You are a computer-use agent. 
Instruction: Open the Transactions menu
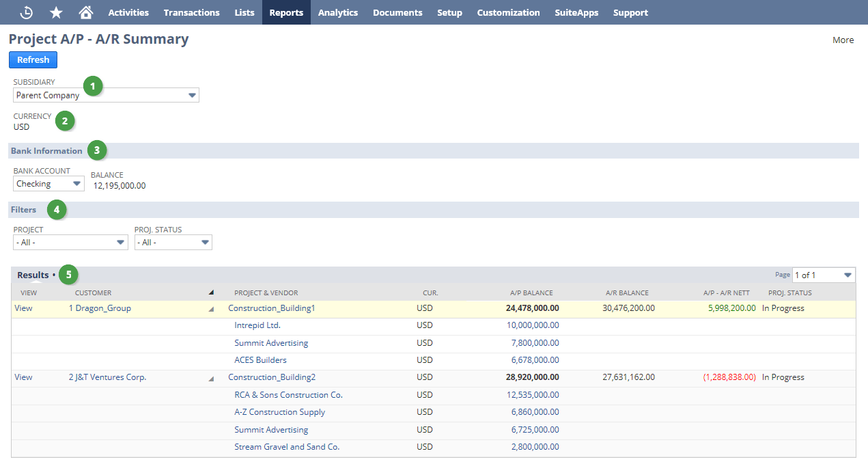coord(191,12)
